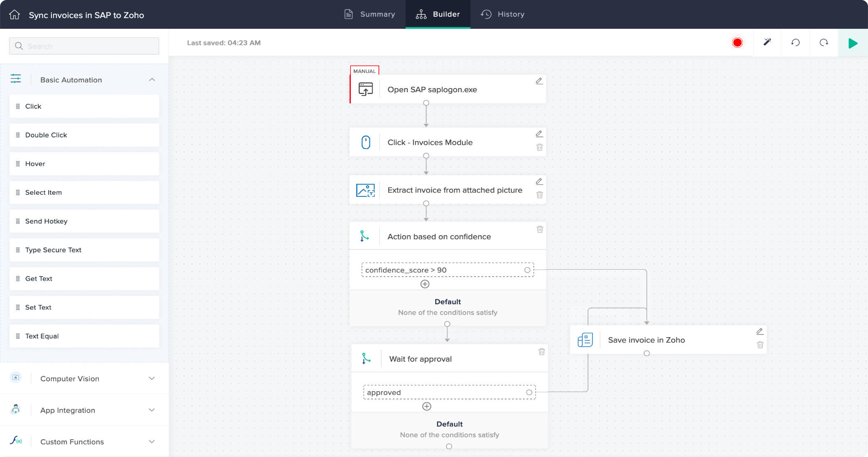Start the red record button
This screenshot has width=868, height=457.
pyautogui.click(x=737, y=43)
